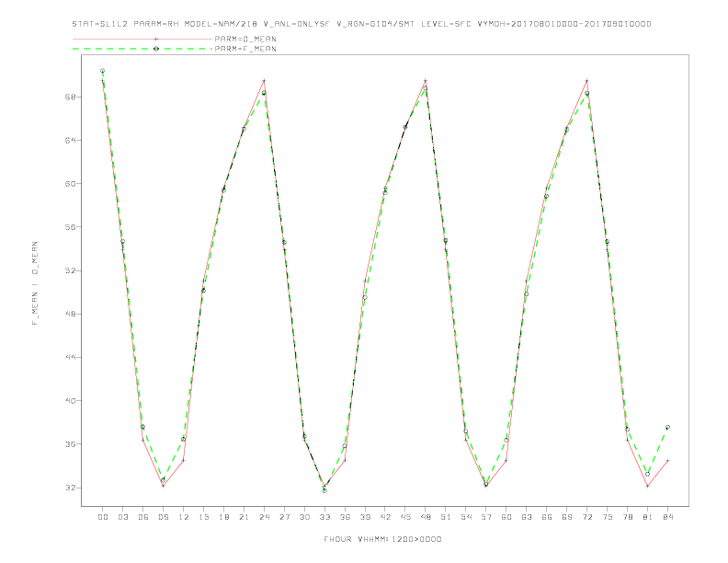Click the x-axis label FHOUR VHHMM: 1200>0000

[382, 539]
